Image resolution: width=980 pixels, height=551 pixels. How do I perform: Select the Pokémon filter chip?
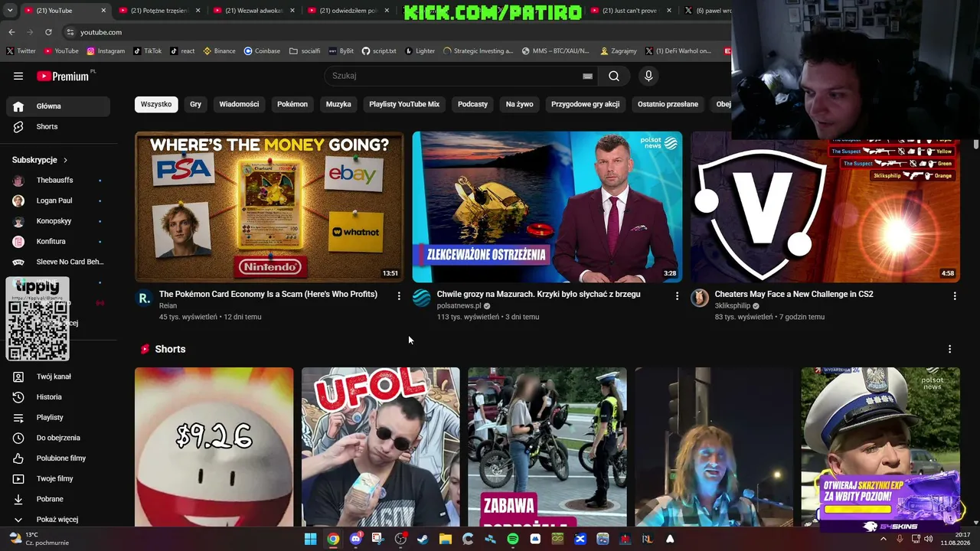[292, 104]
